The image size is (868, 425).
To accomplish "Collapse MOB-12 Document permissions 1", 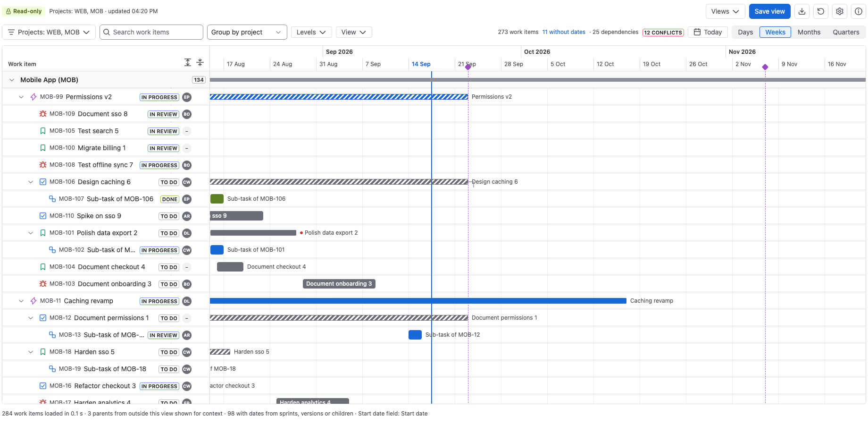I will pos(31,318).
